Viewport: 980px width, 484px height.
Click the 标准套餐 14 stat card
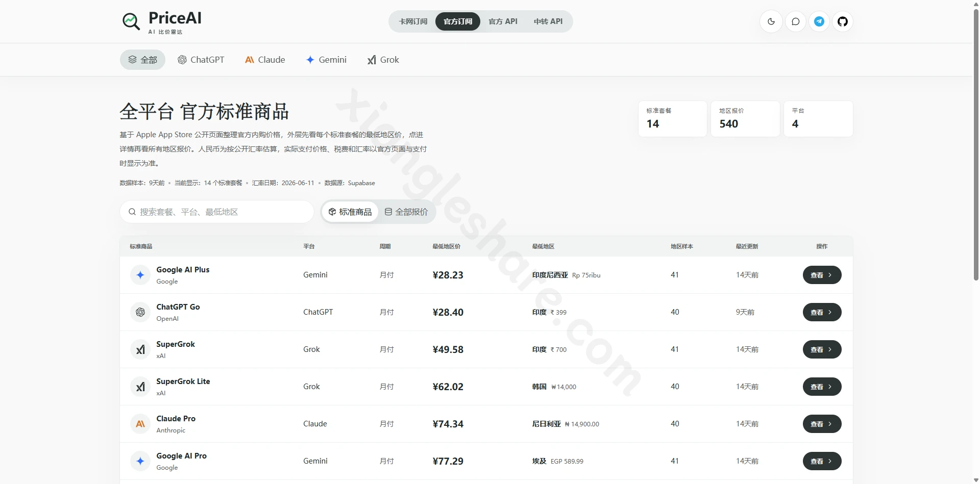point(673,119)
